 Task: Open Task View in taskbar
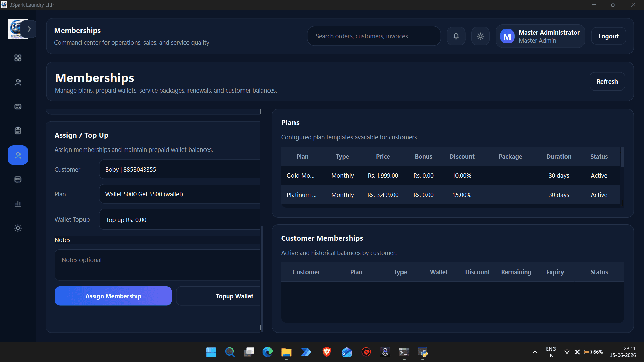[x=249, y=352]
